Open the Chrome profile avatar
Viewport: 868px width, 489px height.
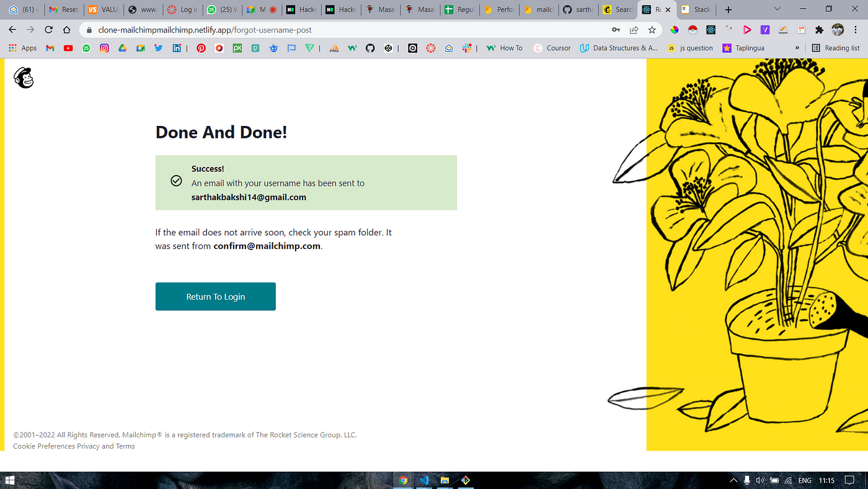point(838,30)
